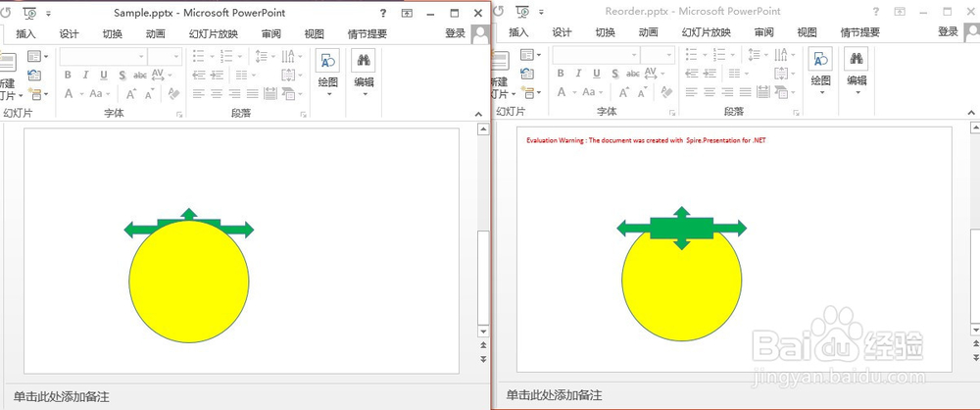Toggle Strikethrough in Reorder.pptx window
Image resolution: width=980 pixels, height=410 pixels.
click(633, 74)
